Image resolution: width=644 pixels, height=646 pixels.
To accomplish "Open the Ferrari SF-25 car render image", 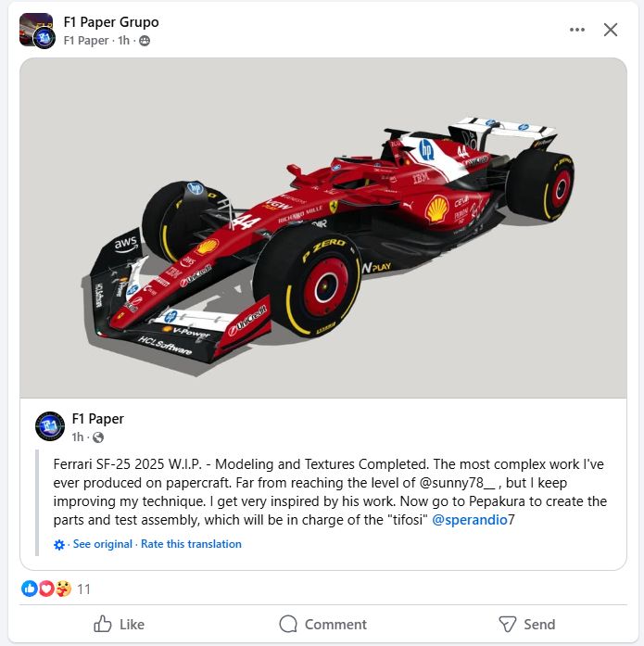I will tap(323, 228).
